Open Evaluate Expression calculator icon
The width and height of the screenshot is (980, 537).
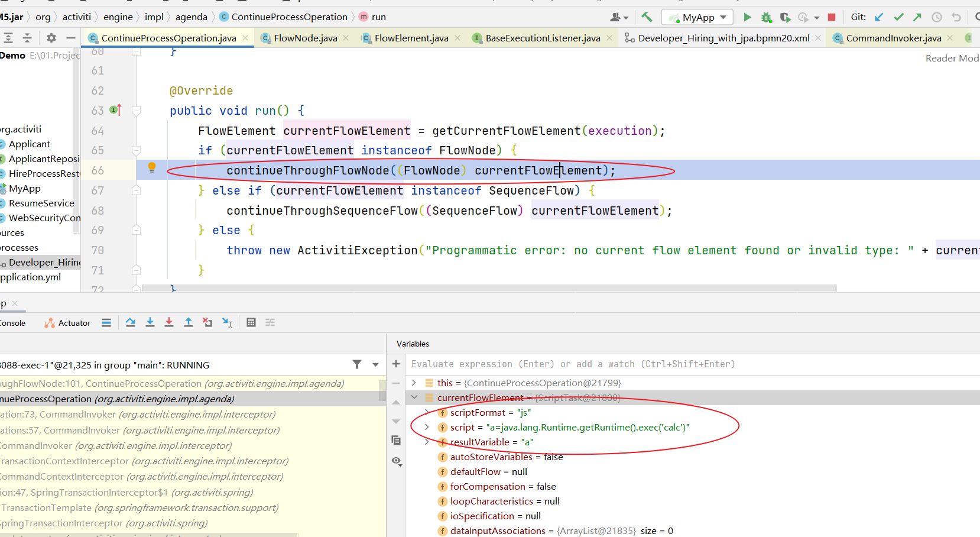coord(251,322)
